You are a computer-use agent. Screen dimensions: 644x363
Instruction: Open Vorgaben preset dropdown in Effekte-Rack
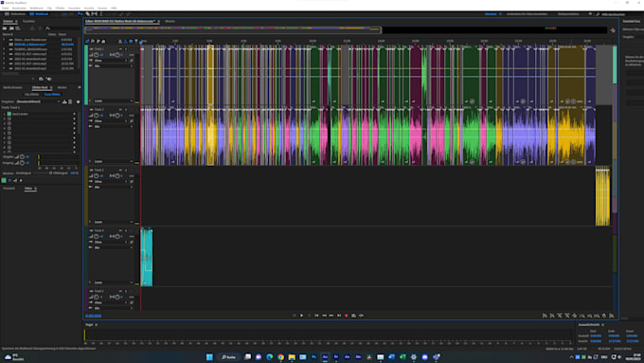pos(38,101)
